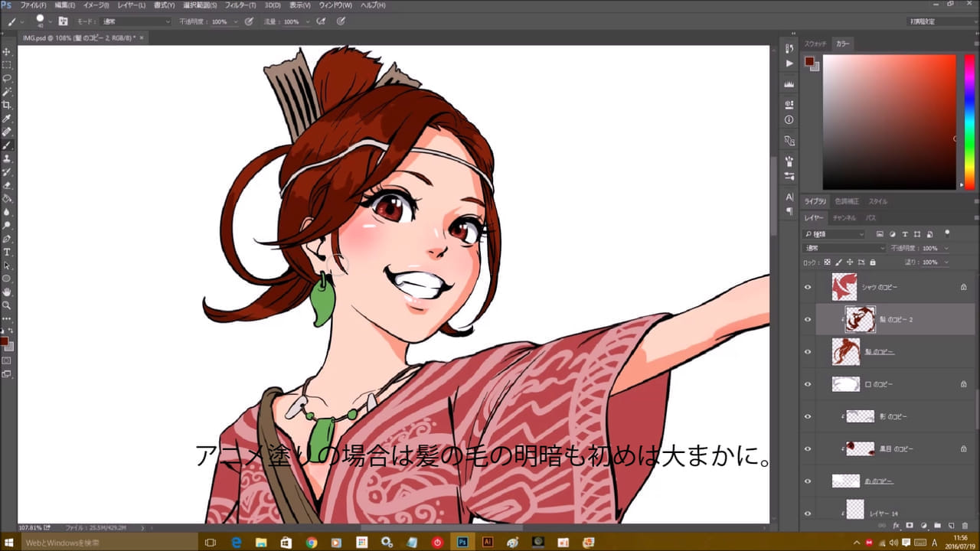Toggle visibility of the 口 のコピー layer

pyautogui.click(x=807, y=384)
